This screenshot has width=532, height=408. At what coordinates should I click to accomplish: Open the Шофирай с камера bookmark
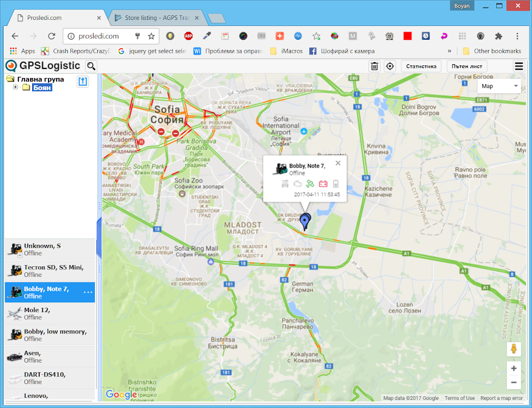point(342,51)
